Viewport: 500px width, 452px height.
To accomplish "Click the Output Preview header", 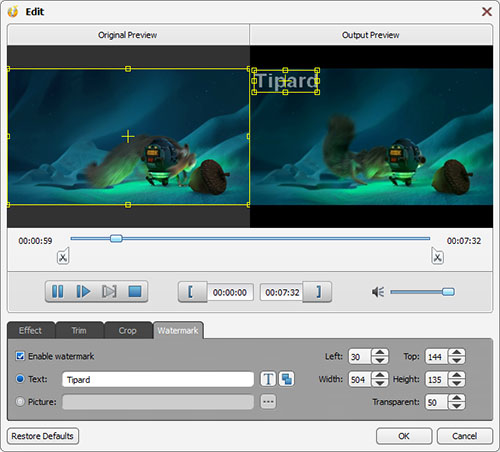I will click(x=371, y=35).
